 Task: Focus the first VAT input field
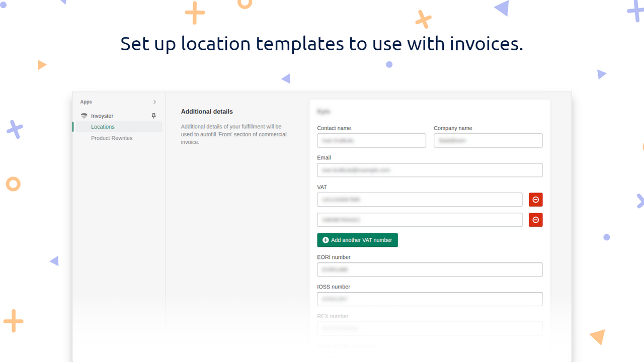420,200
